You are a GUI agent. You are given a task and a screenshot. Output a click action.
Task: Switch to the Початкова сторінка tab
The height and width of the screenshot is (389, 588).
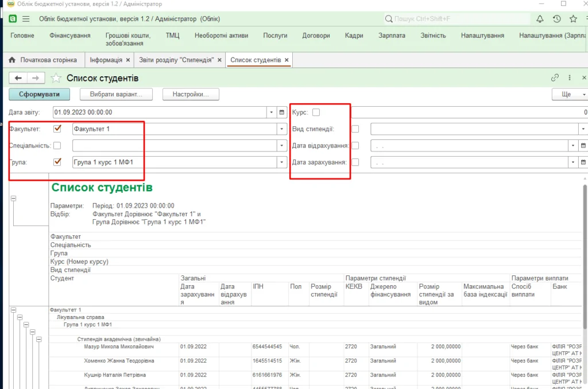pos(42,60)
